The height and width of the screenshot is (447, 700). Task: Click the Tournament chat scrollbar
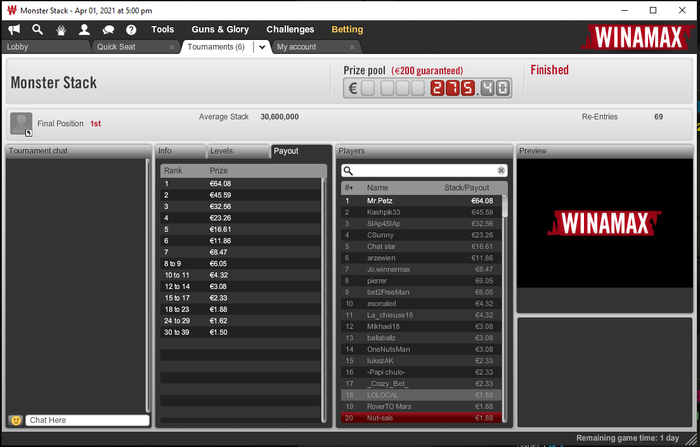click(148, 285)
